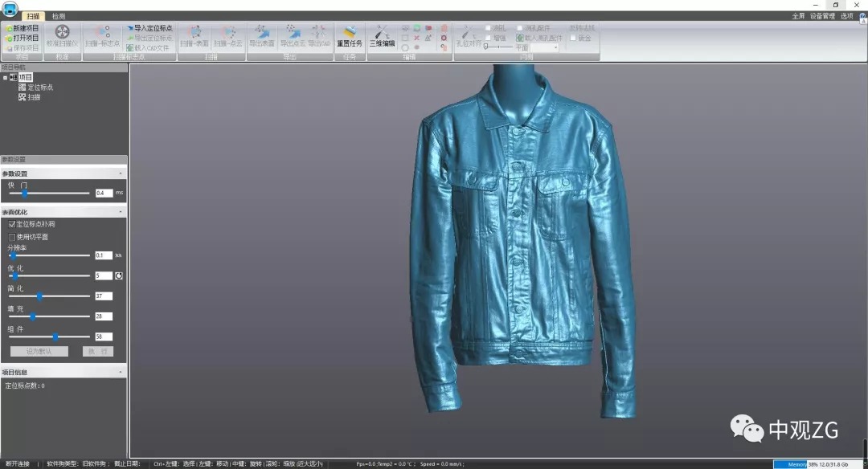Collapse the 表面优化 panel section
Image resolution: width=868 pixels, height=469 pixels.
[x=121, y=212]
